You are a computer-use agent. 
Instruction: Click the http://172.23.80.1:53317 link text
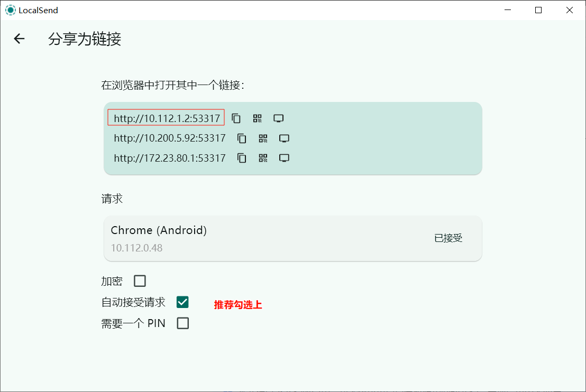point(169,158)
